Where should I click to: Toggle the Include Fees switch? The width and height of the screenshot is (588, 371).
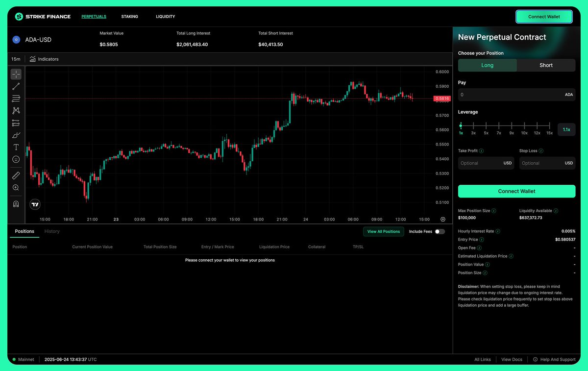coord(440,231)
